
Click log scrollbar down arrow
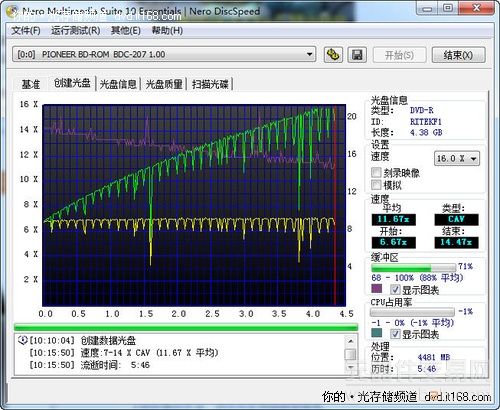(350, 367)
